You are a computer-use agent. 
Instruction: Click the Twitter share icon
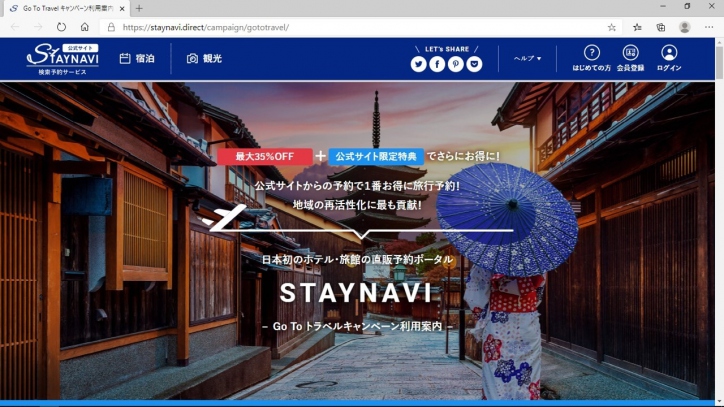pos(418,64)
